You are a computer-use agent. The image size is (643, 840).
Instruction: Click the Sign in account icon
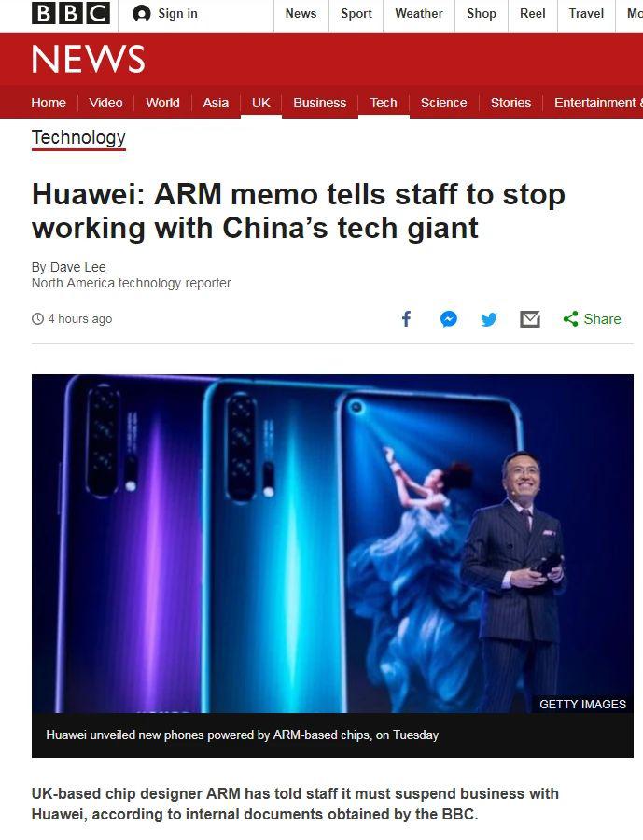(x=142, y=13)
